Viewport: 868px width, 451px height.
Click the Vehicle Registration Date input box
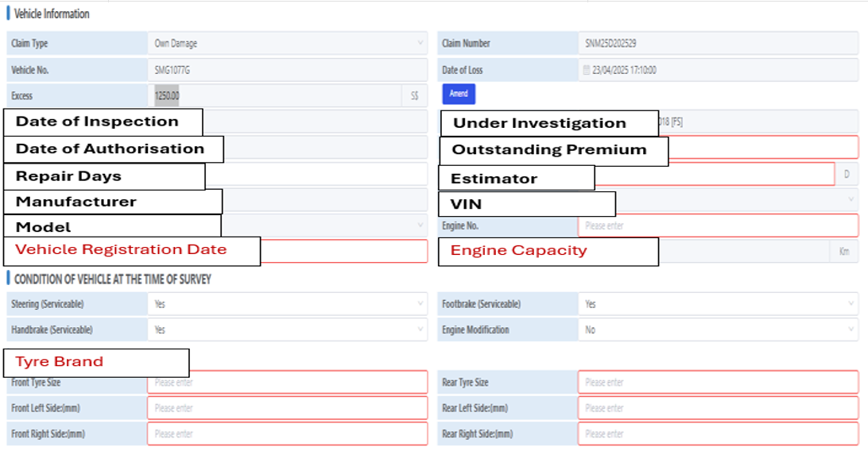tap(343, 252)
